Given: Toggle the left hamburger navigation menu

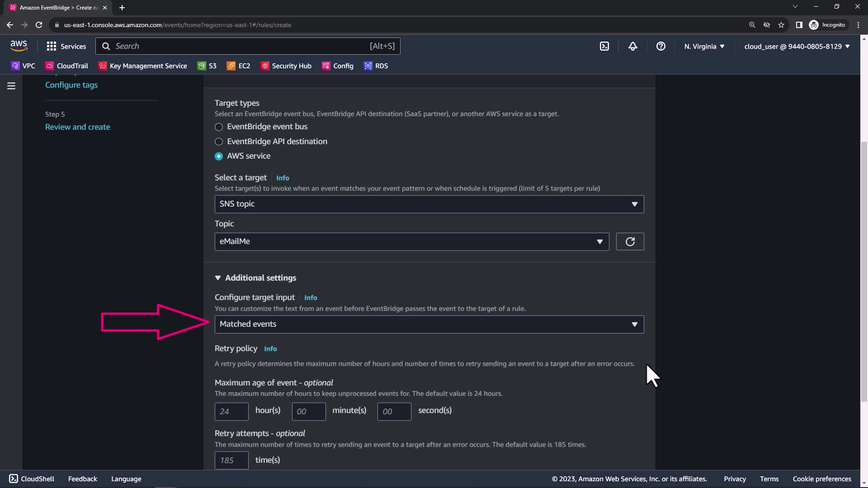Looking at the screenshot, I should pyautogui.click(x=11, y=86).
